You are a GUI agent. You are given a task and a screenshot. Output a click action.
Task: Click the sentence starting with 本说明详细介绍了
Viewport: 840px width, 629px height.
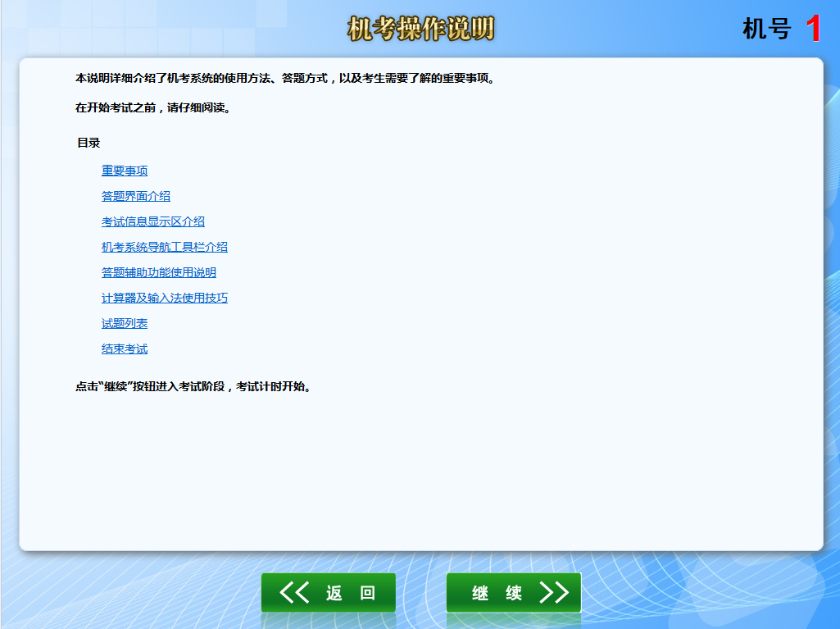click(x=286, y=79)
